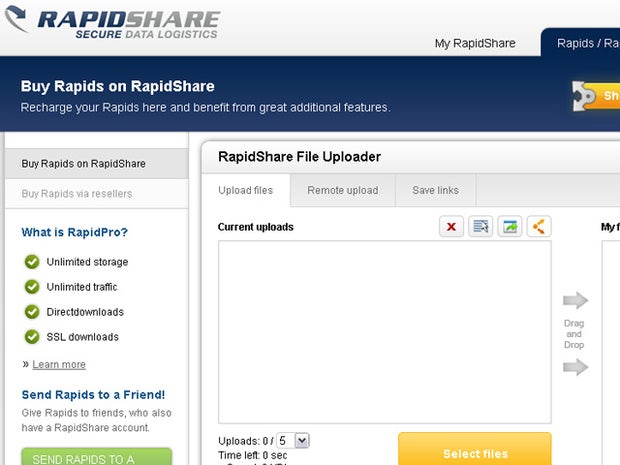Screen dimensions: 620x465
Task: Select the Upload files tab
Action: click(245, 190)
